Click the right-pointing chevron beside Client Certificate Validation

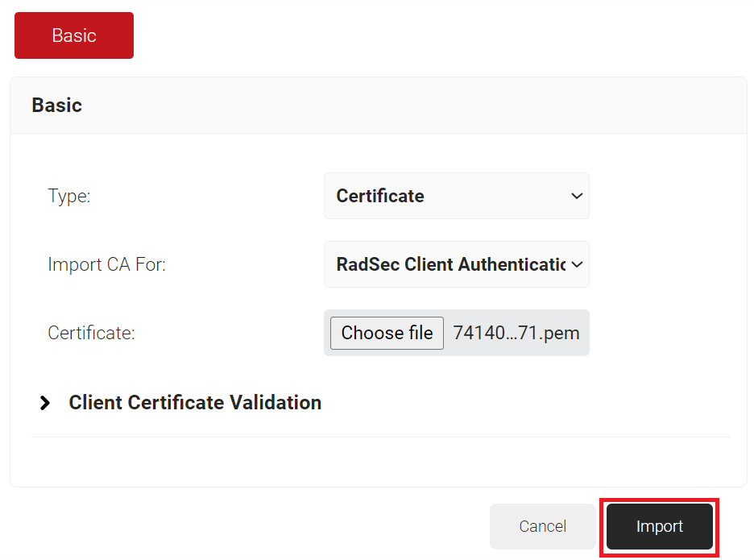(x=45, y=403)
